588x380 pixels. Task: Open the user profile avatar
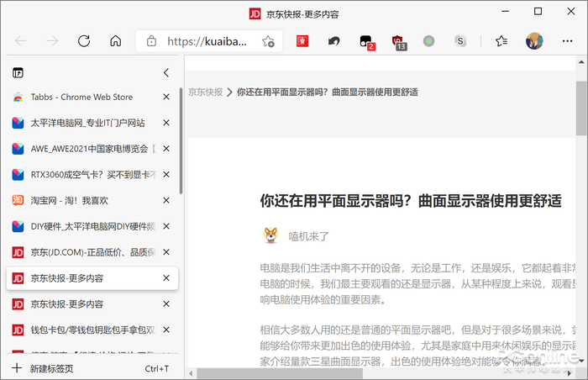pyautogui.click(x=534, y=41)
